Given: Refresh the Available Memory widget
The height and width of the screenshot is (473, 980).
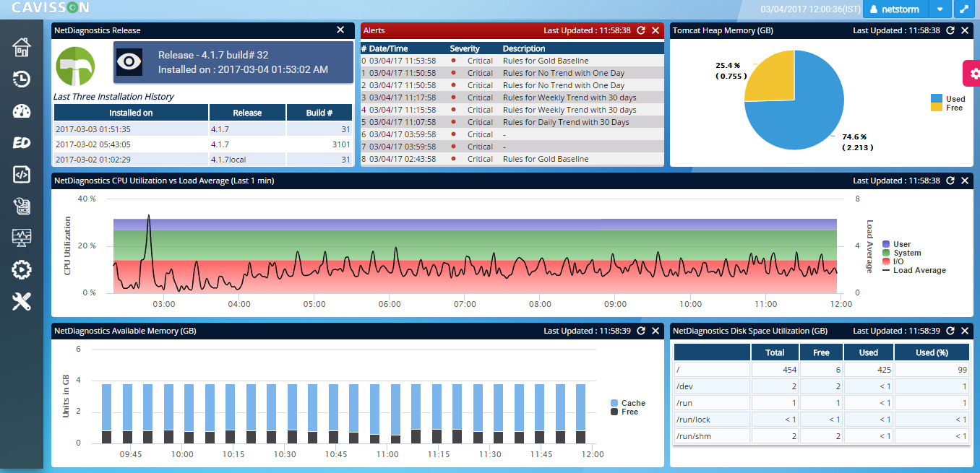Looking at the screenshot, I should click(641, 331).
